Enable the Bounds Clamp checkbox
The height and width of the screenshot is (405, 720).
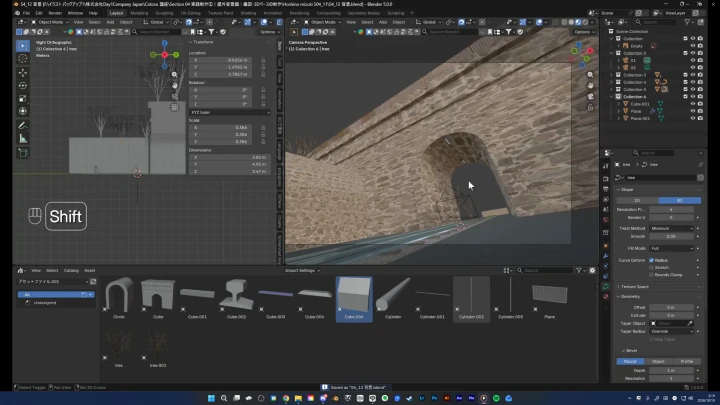point(652,275)
